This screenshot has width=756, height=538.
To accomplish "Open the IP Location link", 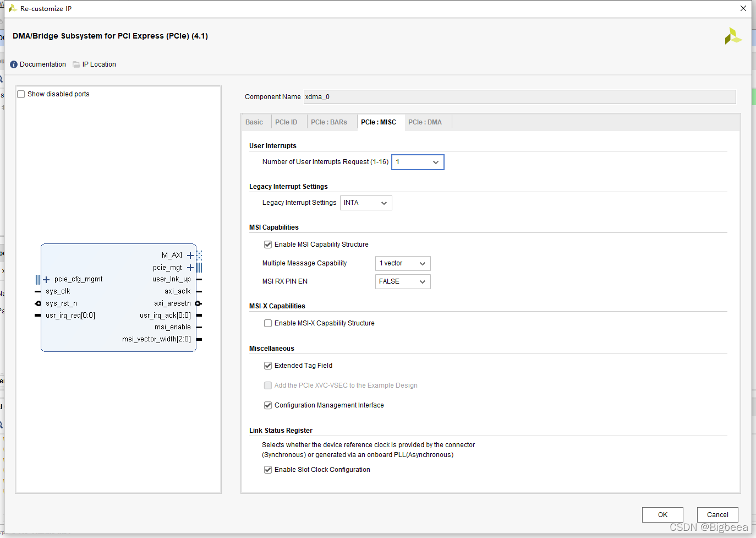I will click(x=99, y=64).
